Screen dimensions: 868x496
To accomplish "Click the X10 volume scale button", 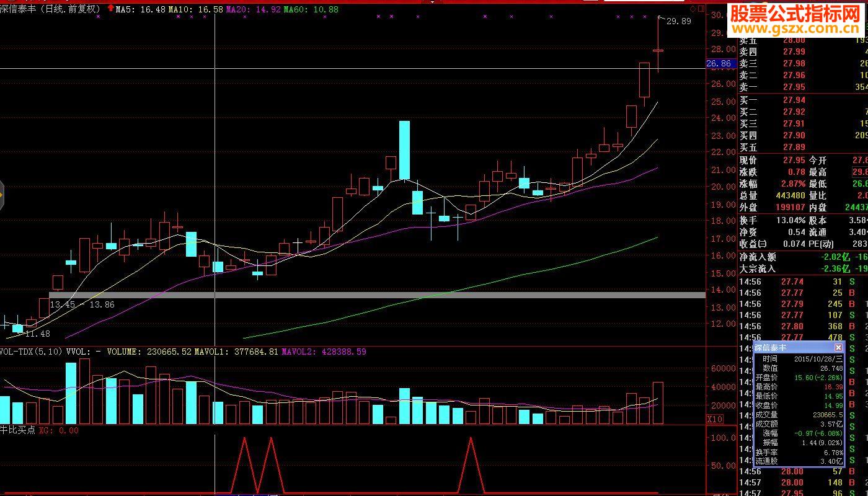I will click(715, 419).
